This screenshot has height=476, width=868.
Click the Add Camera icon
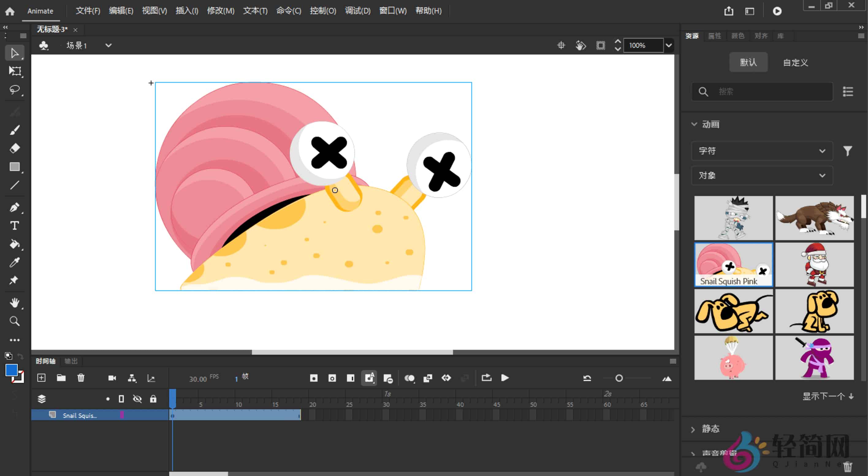(112, 378)
